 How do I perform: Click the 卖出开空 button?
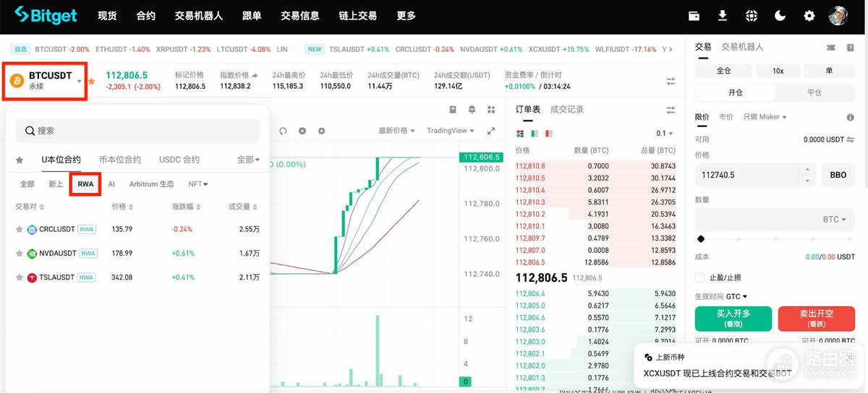[x=816, y=319]
